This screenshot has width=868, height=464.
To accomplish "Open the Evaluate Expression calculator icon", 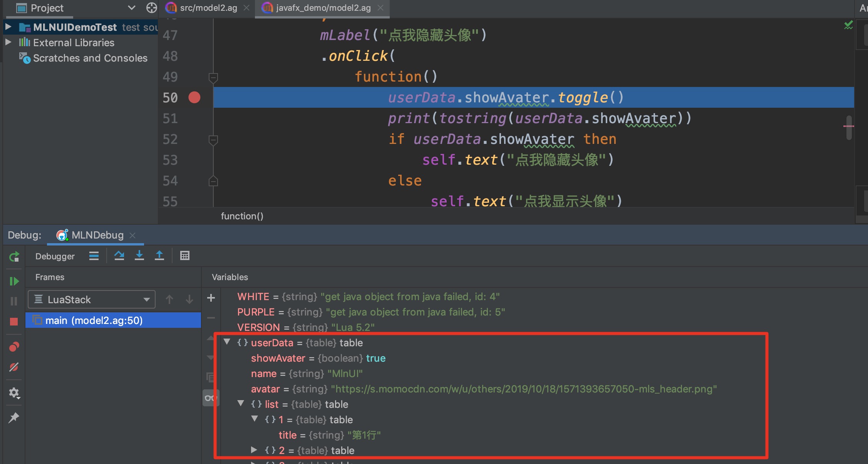I will pos(185,256).
